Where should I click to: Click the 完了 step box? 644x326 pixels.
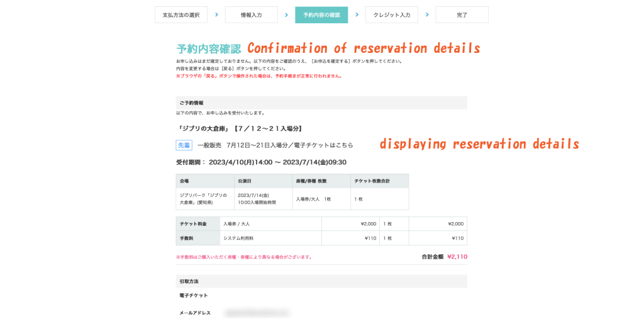pos(462,15)
